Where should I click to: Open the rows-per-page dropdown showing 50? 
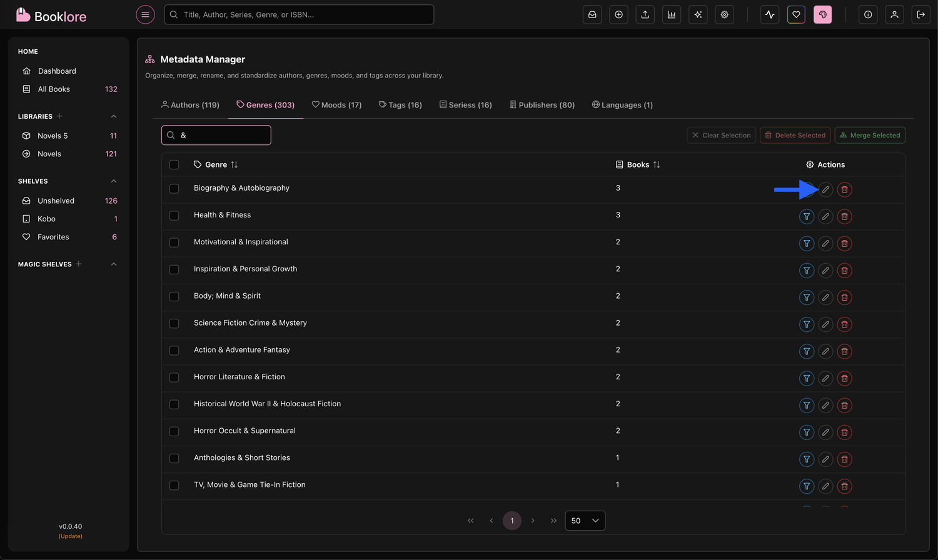click(x=585, y=521)
